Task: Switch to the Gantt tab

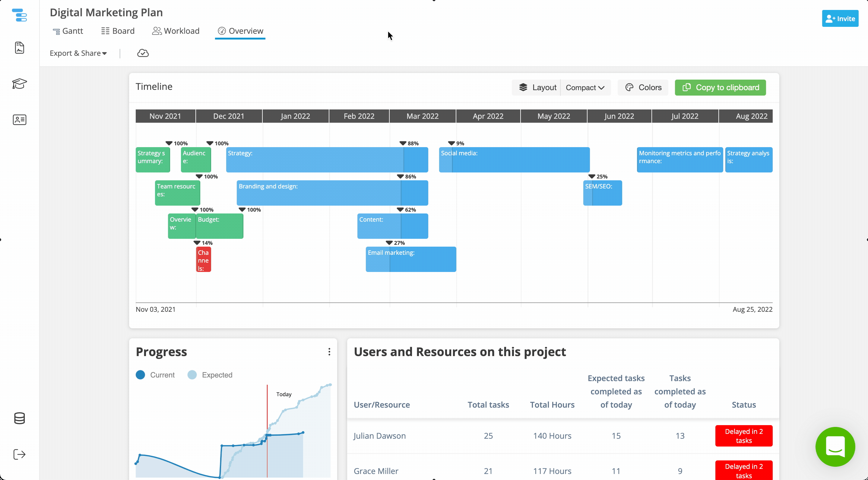Action: pyautogui.click(x=68, y=31)
